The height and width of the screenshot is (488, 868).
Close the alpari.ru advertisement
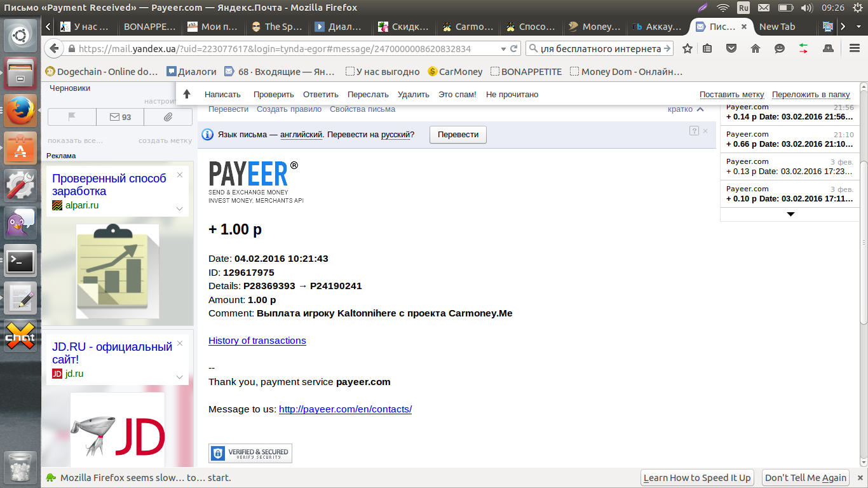click(x=180, y=175)
